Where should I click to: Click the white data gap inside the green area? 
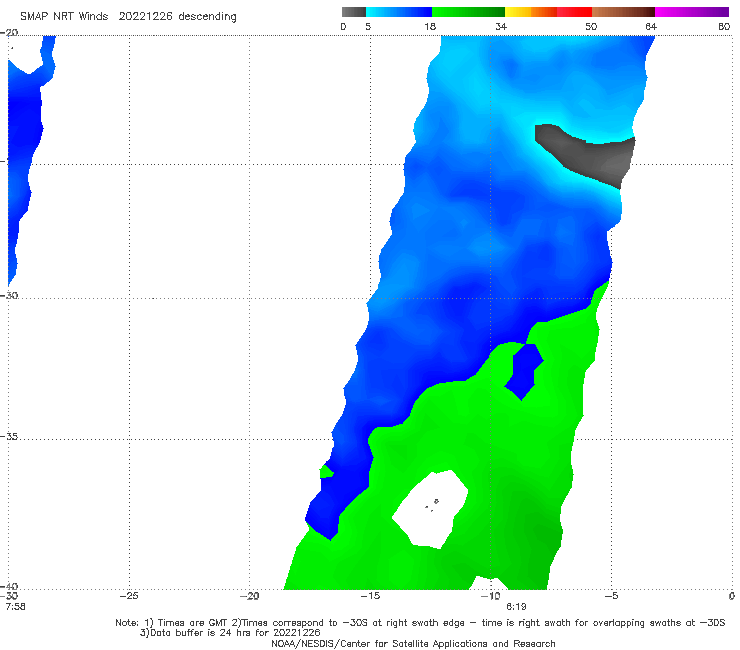432,510
